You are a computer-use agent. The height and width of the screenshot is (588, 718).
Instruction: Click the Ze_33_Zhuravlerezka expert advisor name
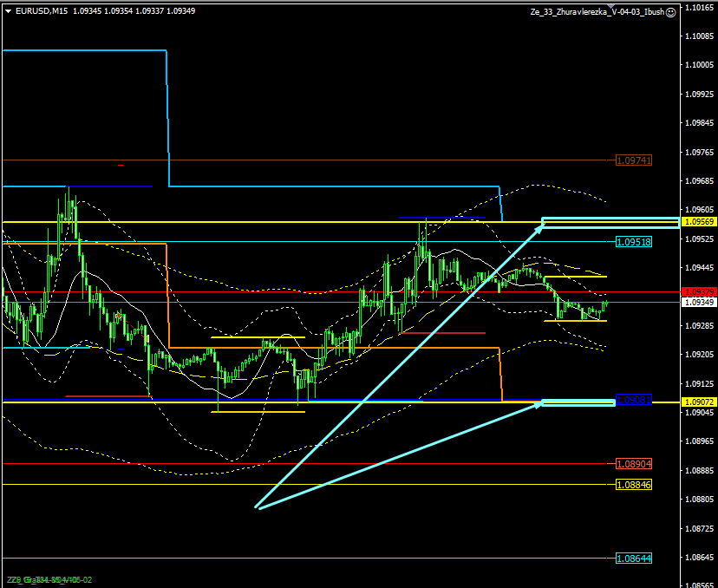coord(597,12)
